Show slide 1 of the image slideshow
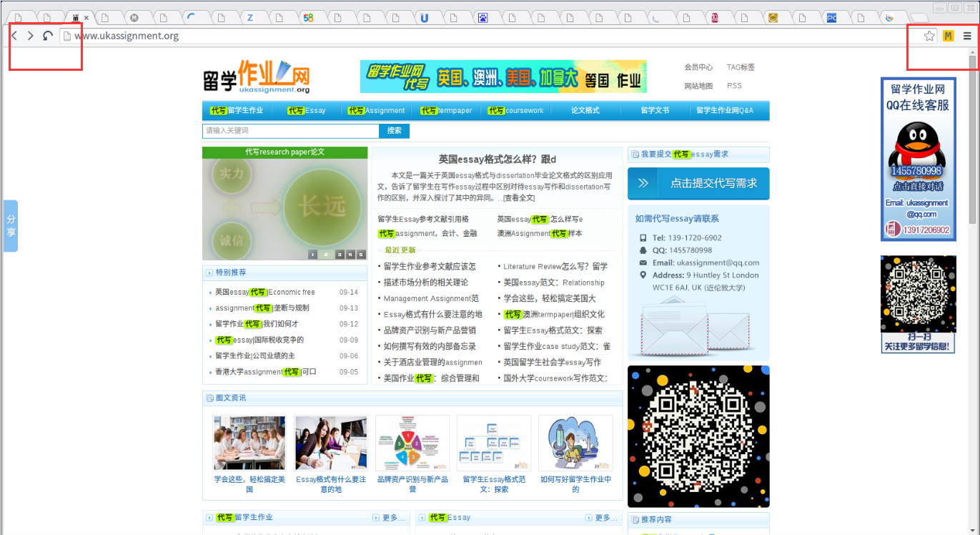980x535 pixels. click(x=313, y=255)
